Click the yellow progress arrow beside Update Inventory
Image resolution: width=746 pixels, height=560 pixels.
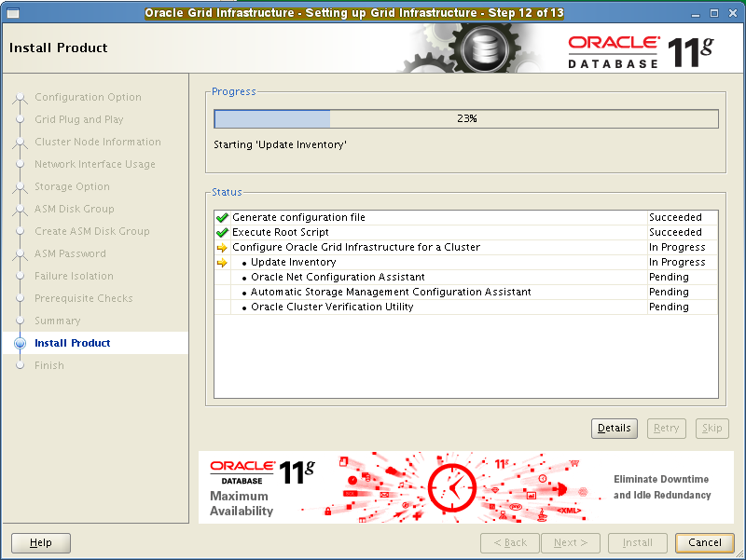[222, 262]
